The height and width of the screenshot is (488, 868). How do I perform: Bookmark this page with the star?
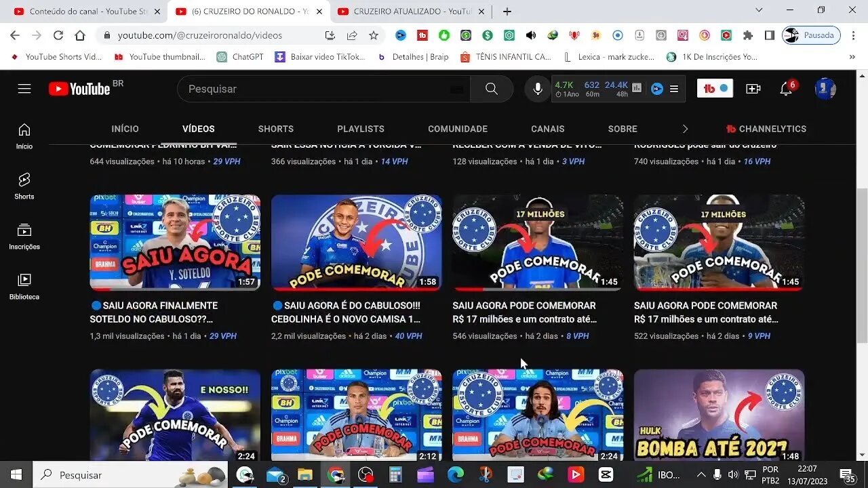click(x=374, y=35)
